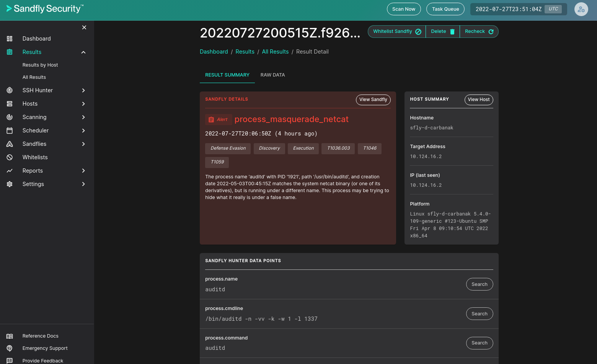Click the Emergency Support help icon
Image resolution: width=597 pixels, height=364 pixels.
(10, 348)
